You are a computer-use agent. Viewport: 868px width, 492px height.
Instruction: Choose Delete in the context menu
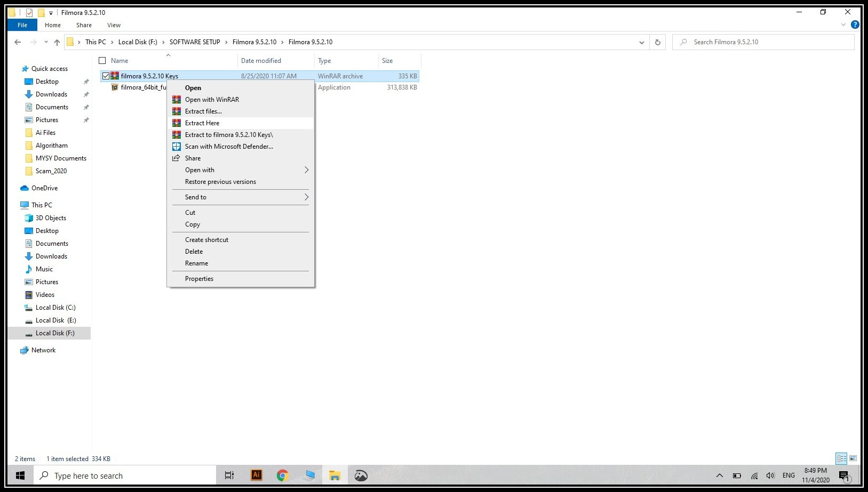(241, 252)
